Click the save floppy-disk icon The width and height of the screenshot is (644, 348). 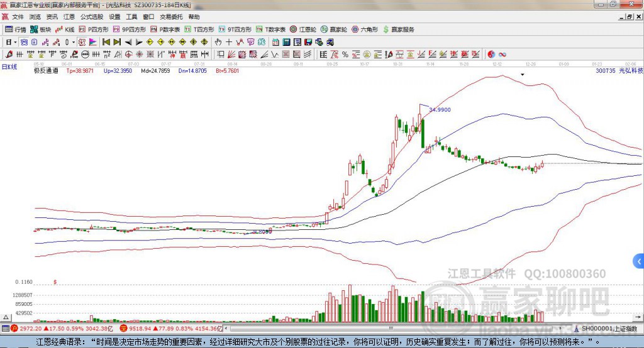[x=308, y=42]
